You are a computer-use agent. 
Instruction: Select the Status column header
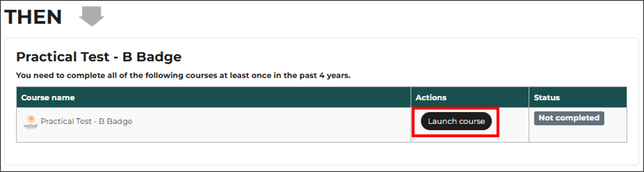point(547,98)
